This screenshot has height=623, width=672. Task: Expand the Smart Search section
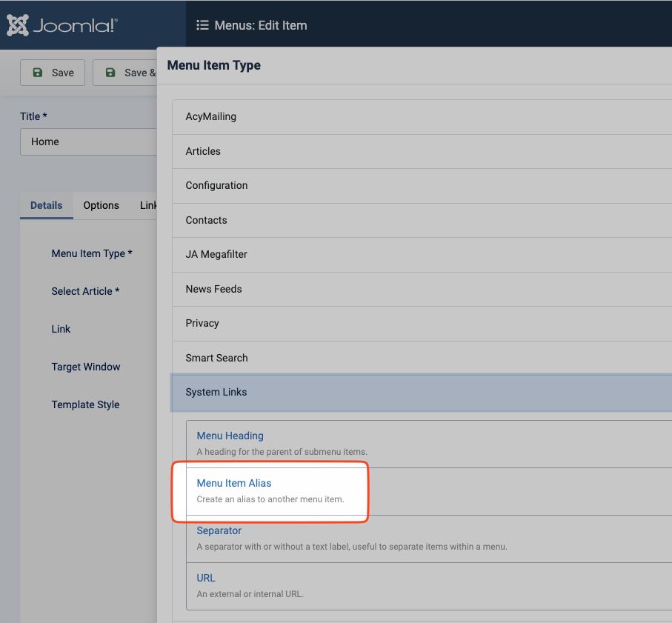coord(216,358)
